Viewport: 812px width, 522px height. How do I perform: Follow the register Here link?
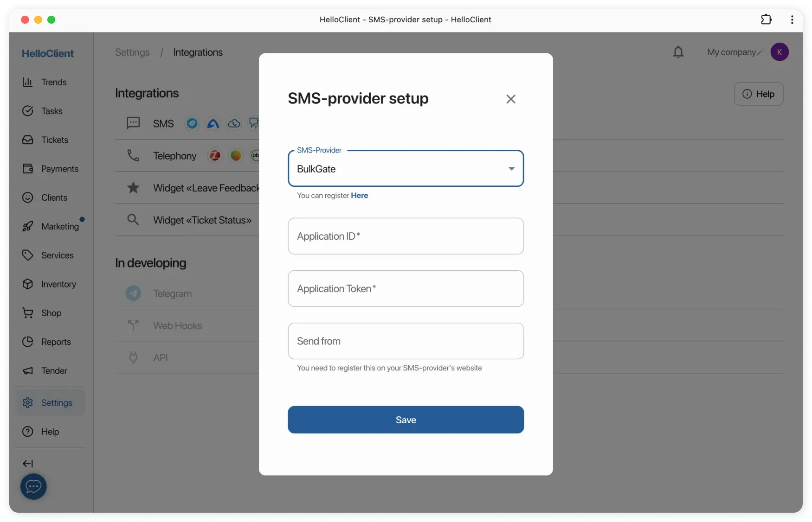(359, 196)
